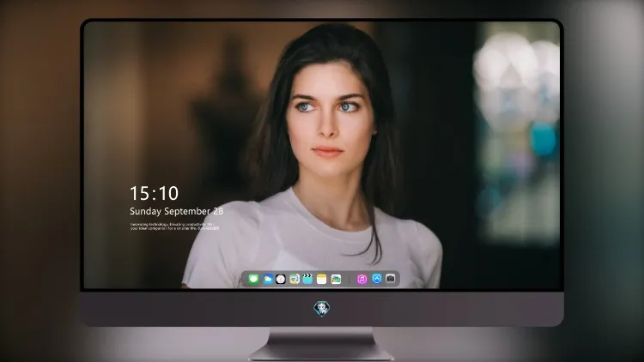Open the Photos gallery icon in dock
This screenshot has width=644, height=362.
[336, 280]
